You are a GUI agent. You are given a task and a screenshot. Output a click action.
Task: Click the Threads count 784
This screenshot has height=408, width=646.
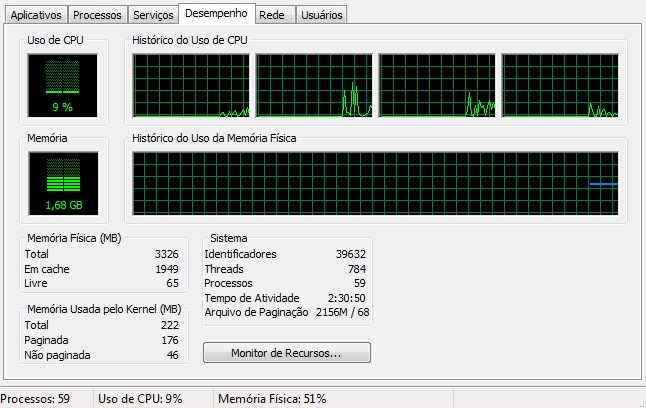pos(357,269)
